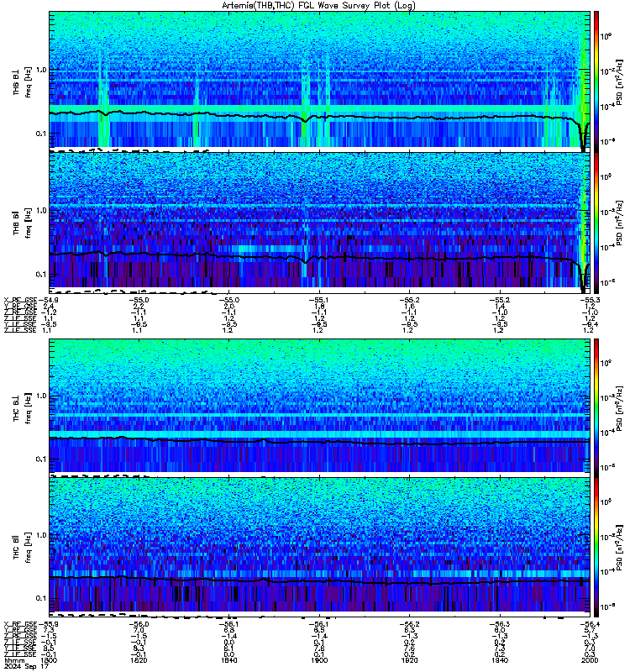Click the "2024 Sep 17" date label

coord(26,666)
